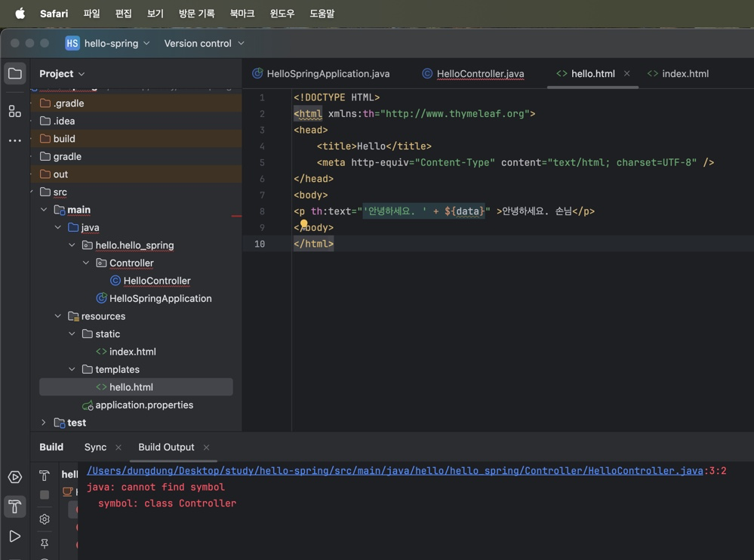Select the gradle folder in project tree
The height and width of the screenshot is (560, 754).
(136, 157)
